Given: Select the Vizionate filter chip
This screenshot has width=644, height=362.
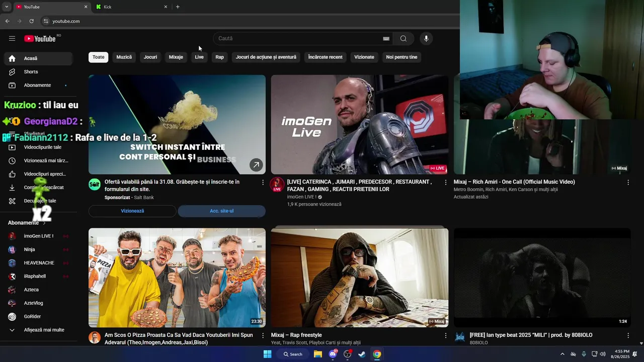Looking at the screenshot, I should click(364, 57).
